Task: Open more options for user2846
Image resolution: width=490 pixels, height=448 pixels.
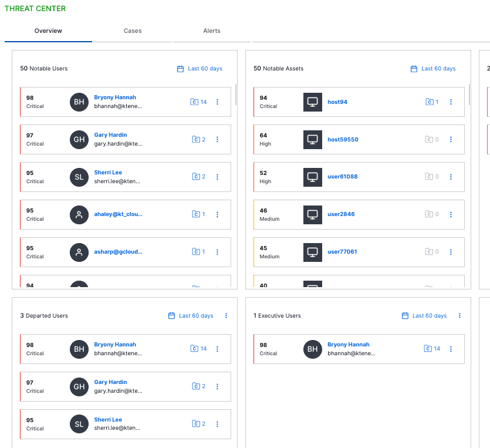Action: point(451,214)
